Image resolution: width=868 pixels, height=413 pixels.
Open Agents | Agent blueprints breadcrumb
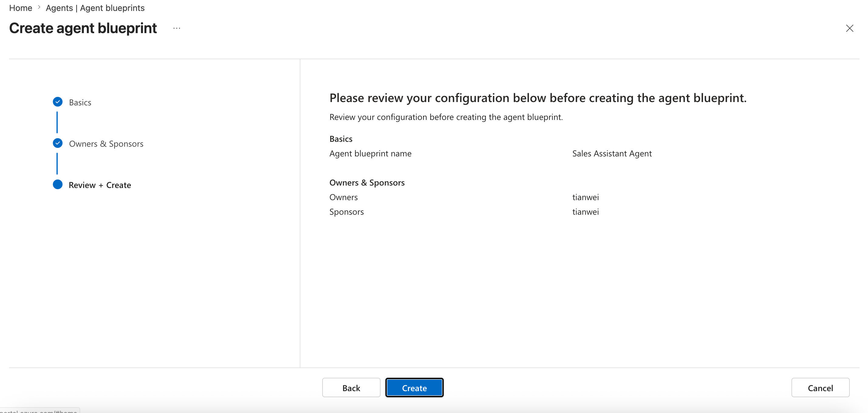[x=95, y=8]
